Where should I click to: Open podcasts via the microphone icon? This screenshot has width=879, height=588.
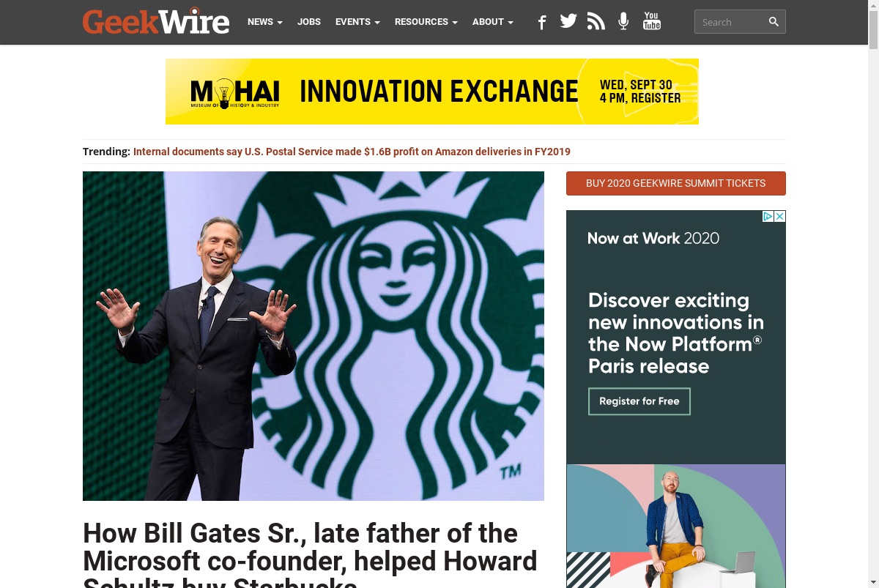click(x=623, y=21)
